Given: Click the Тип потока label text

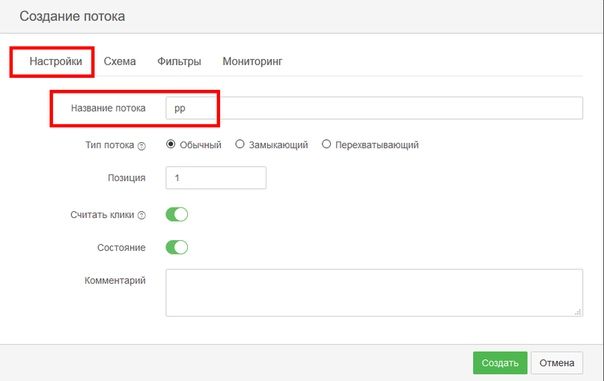Looking at the screenshot, I should [109, 145].
